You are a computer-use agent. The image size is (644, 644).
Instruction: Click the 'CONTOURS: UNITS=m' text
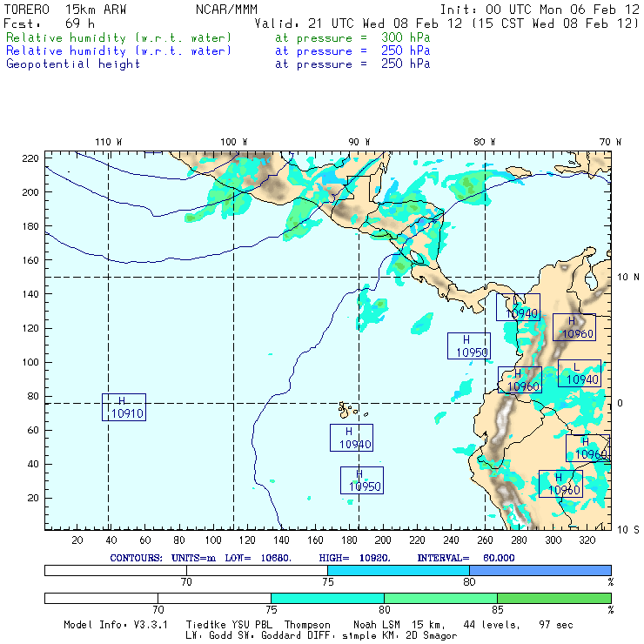click(x=163, y=558)
